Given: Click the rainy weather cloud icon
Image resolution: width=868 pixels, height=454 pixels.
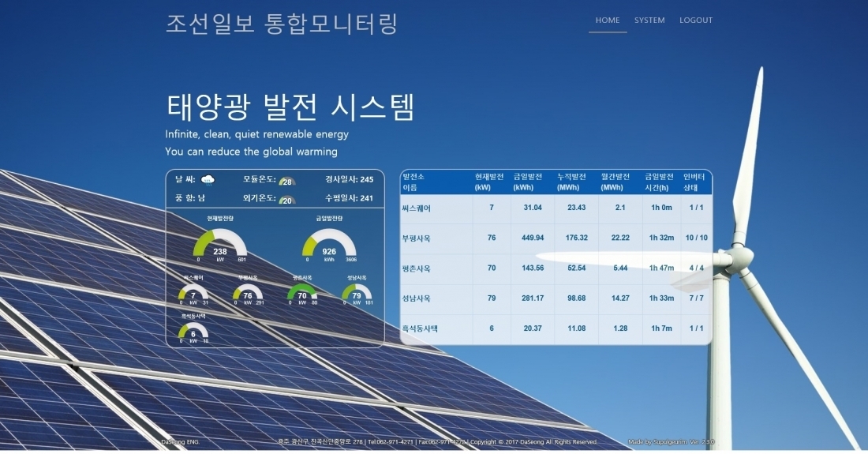Looking at the screenshot, I should [x=208, y=180].
